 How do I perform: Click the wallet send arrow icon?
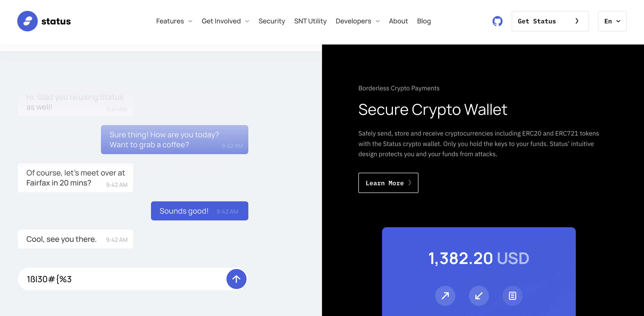click(445, 296)
